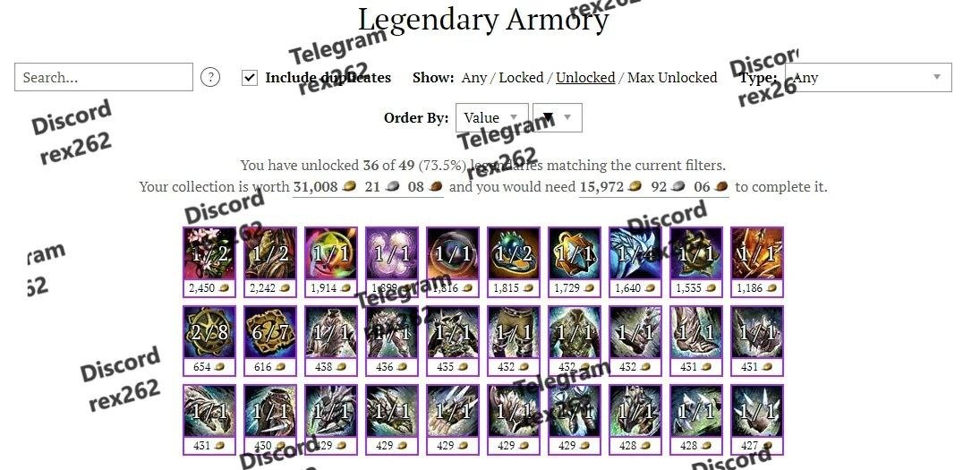
Task: Select the Unlocked show filter
Action: click(585, 78)
